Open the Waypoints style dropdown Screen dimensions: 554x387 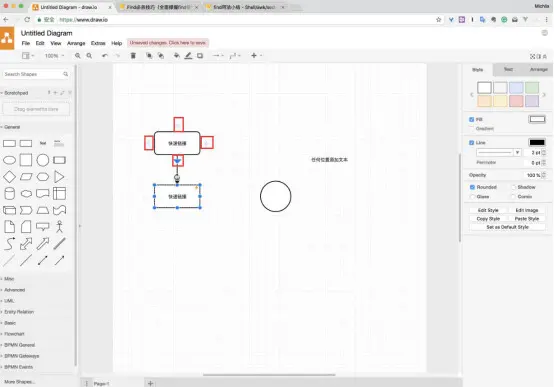(x=235, y=55)
